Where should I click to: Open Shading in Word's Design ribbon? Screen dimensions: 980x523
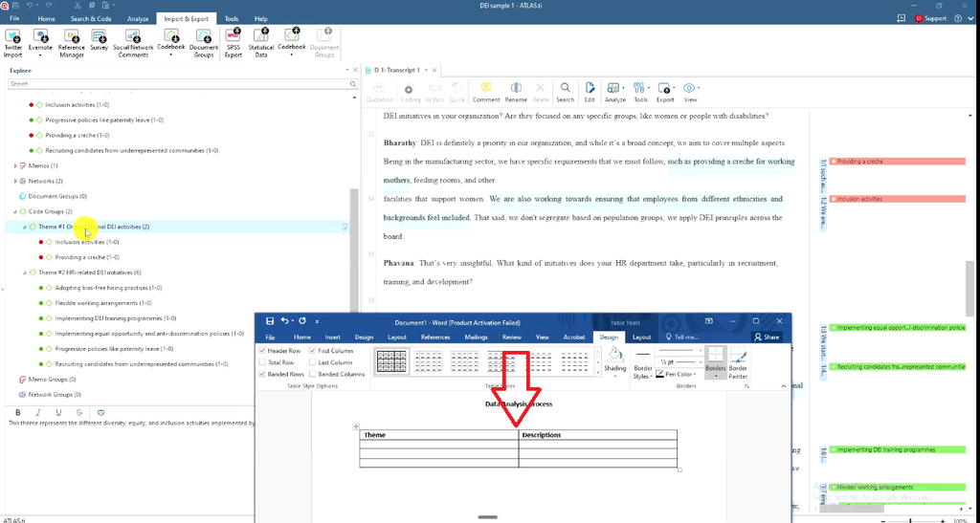point(615,362)
